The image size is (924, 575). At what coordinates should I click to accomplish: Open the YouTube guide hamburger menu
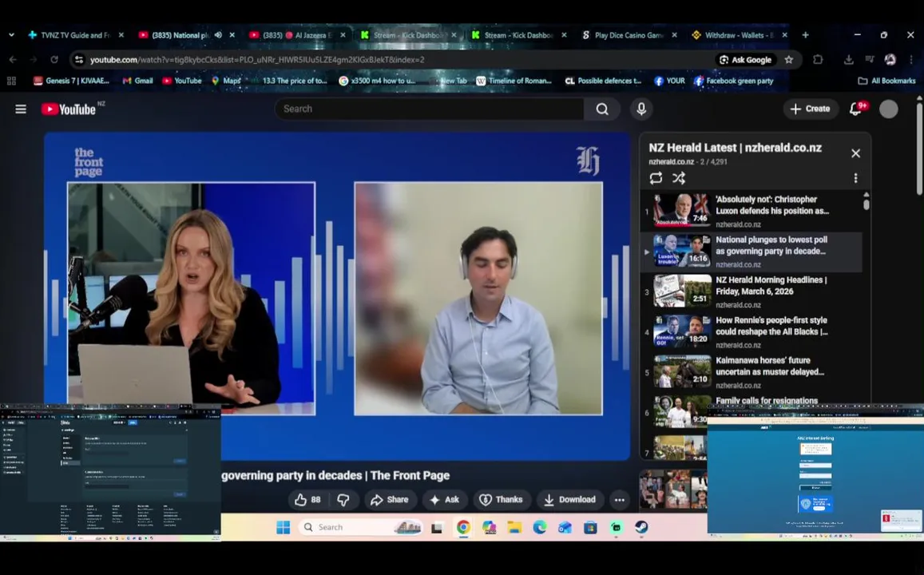click(21, 109)
